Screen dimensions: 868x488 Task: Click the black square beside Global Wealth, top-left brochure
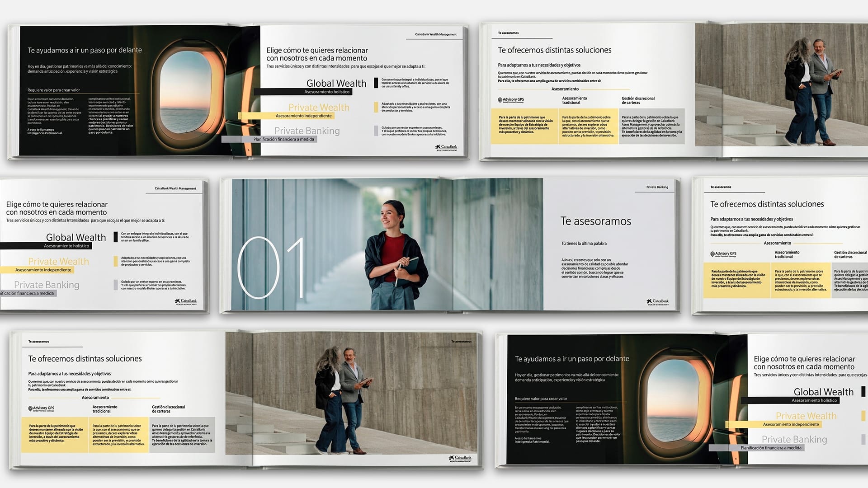click(x=376, y=83)
